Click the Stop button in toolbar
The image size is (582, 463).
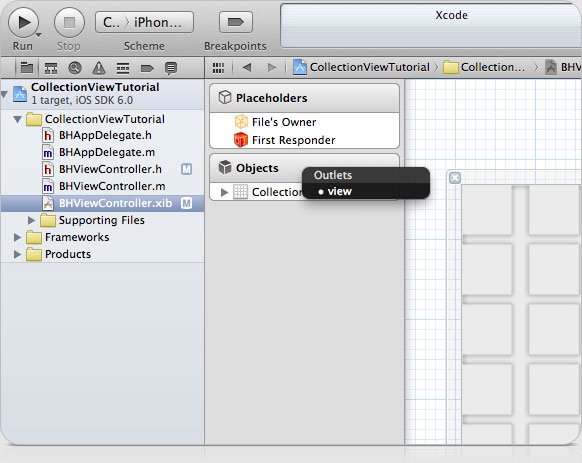pyautogui.click(x=69, y=22)
